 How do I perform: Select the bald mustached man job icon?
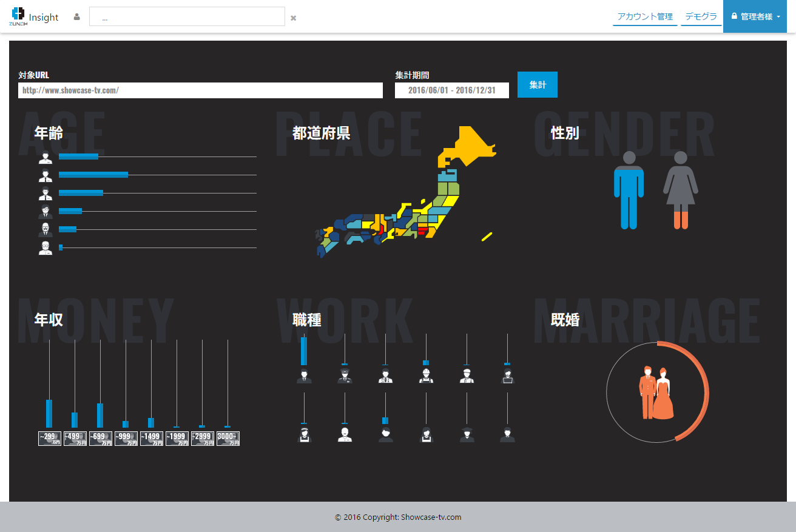point(345,435)
